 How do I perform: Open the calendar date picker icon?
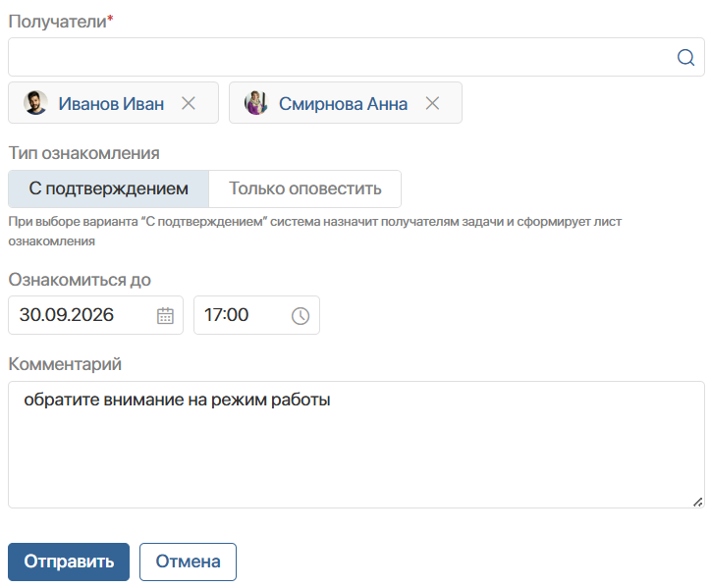point(165,315)
